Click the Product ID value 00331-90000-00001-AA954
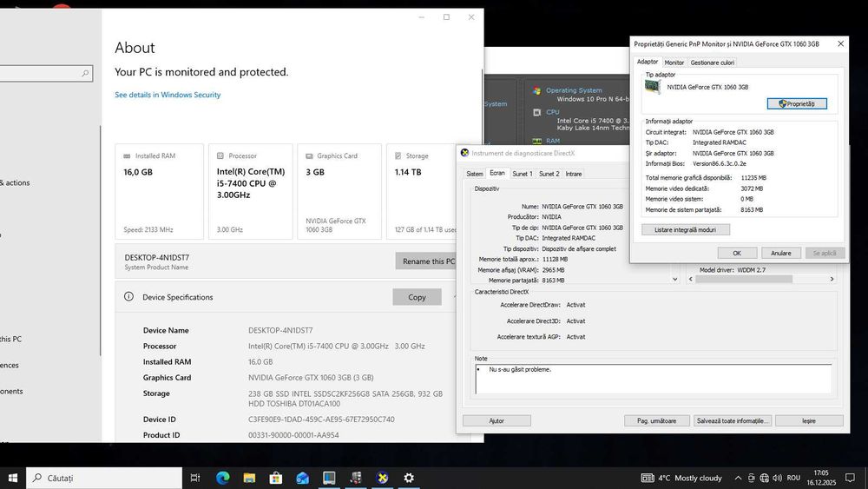 pyautogui.click(x=293, y=435)
